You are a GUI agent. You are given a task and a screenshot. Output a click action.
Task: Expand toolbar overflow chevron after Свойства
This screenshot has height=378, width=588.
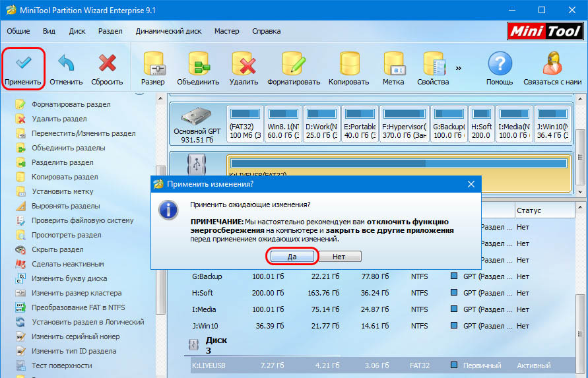point(458,67)
